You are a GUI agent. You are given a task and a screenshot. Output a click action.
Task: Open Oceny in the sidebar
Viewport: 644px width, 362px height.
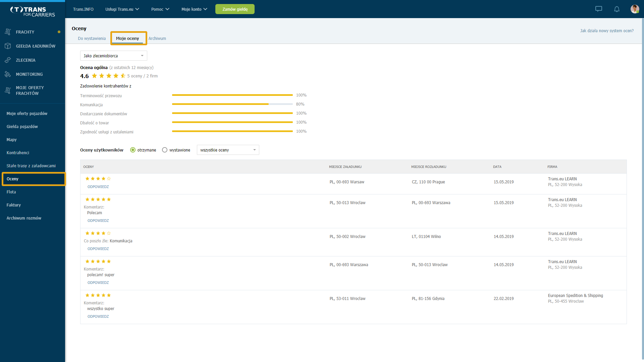pos(34,179)
